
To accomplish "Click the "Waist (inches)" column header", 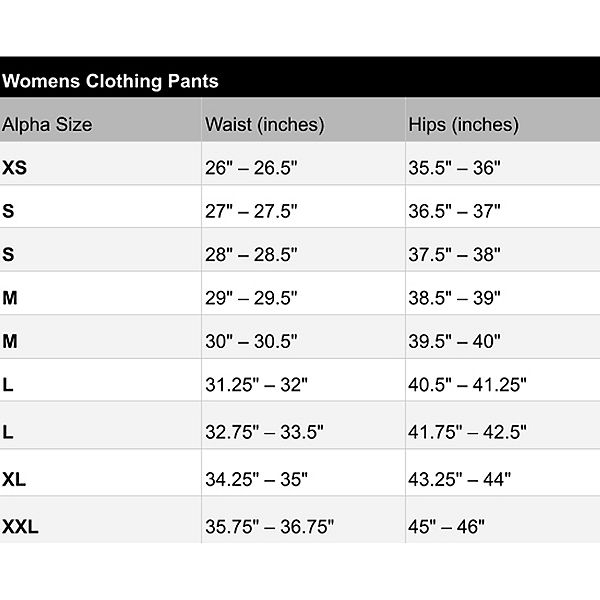I will tap(264, 125).
